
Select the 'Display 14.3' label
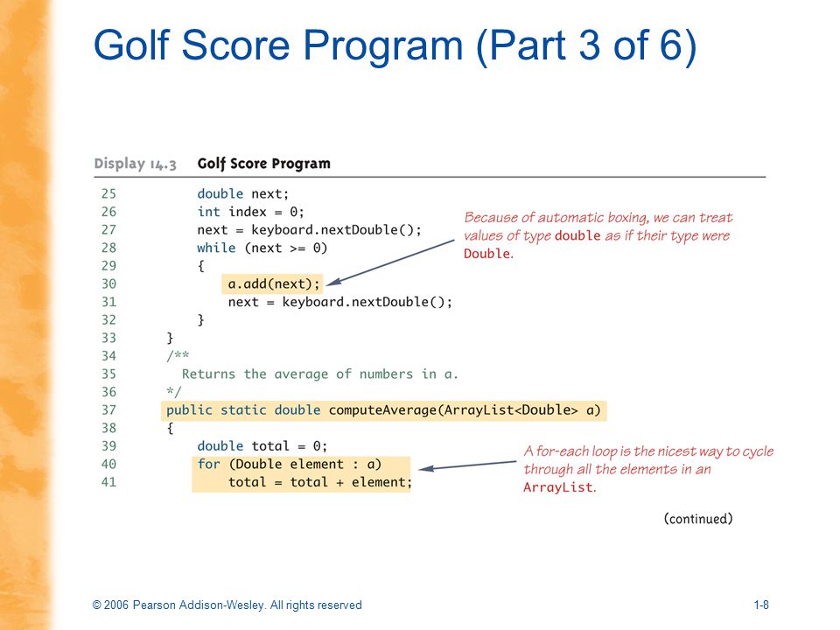point(135,164)
